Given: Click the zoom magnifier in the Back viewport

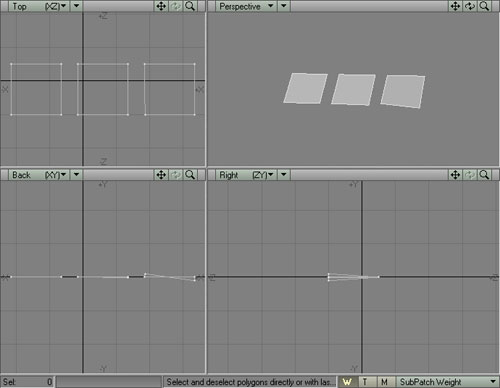Looking at the screenshot, I should 190,175.
